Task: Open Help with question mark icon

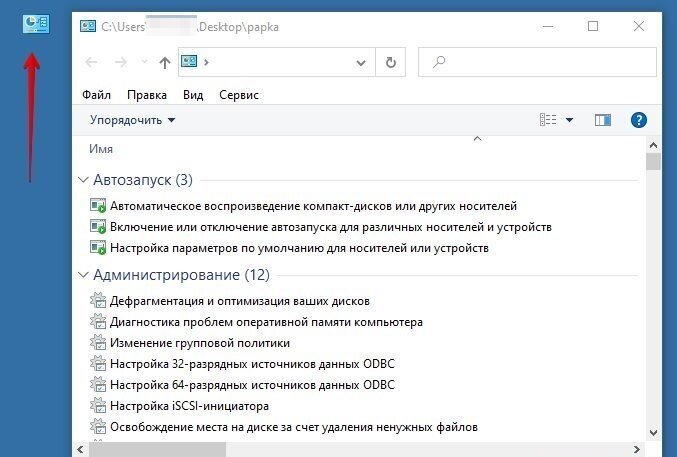Action: (639, 120)
